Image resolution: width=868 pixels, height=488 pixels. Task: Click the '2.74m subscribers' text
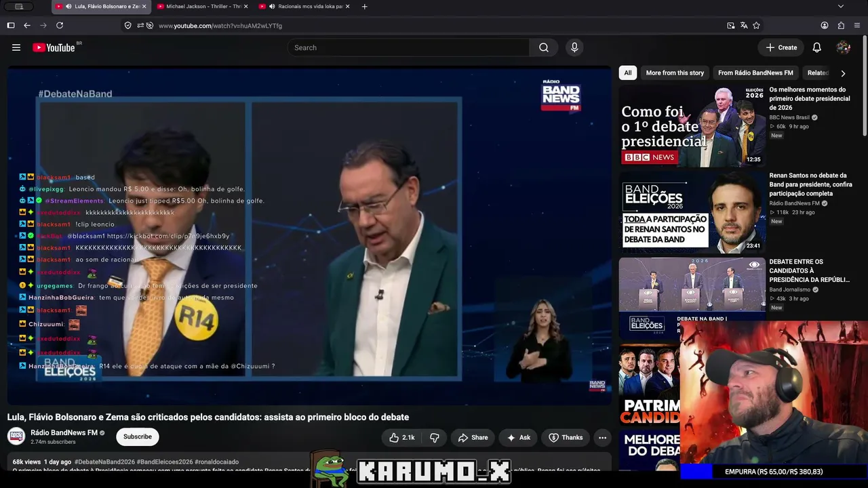pyautogui.click(x=53, y=442)
